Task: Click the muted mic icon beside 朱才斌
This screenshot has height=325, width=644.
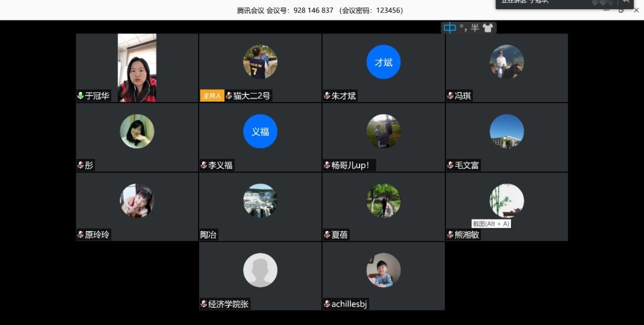Action: coord(327,96)
